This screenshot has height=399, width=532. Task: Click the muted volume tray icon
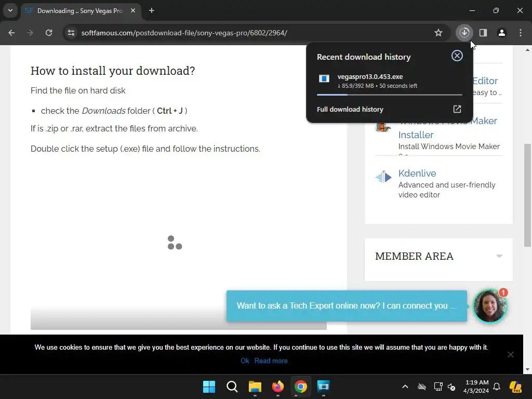coord(451,387)
